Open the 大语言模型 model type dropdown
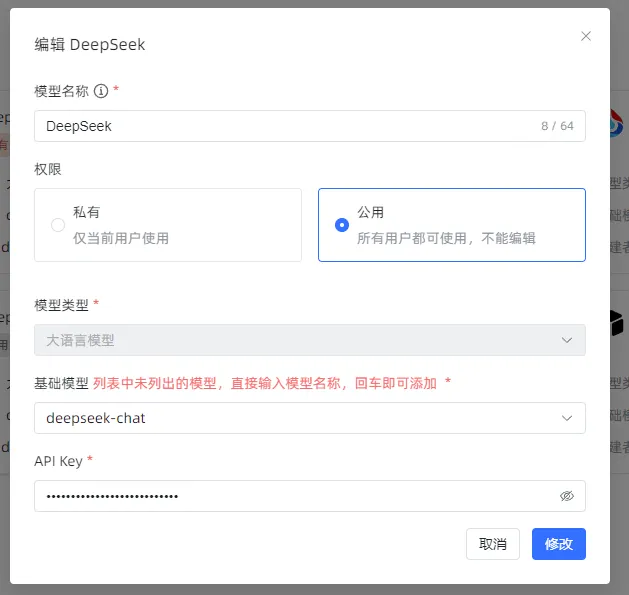Viewport: 629px width, 595px height. [310, 340]
